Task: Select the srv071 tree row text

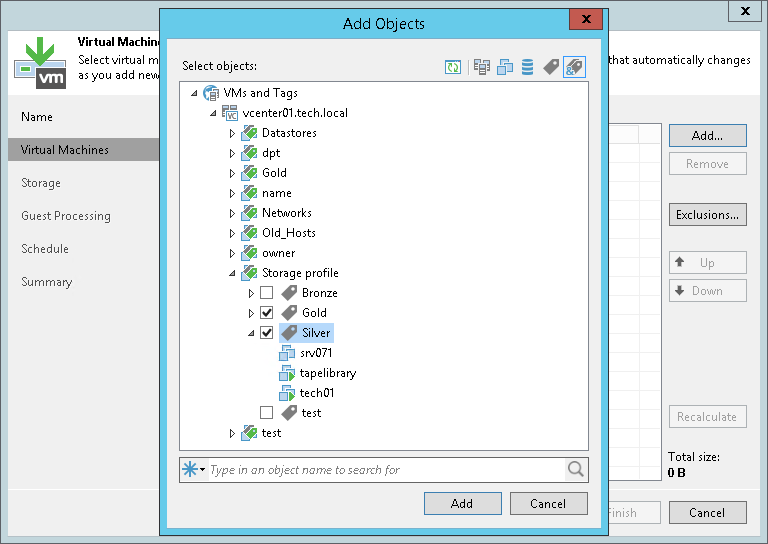Action: pyautogui.click(x=316, y=353)
